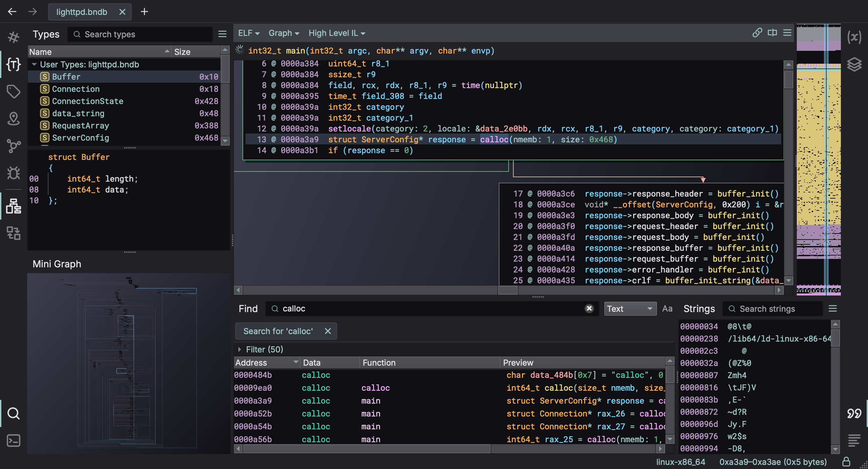Collapse User Types: lighttpd.bndb tree

coord(34,64)
